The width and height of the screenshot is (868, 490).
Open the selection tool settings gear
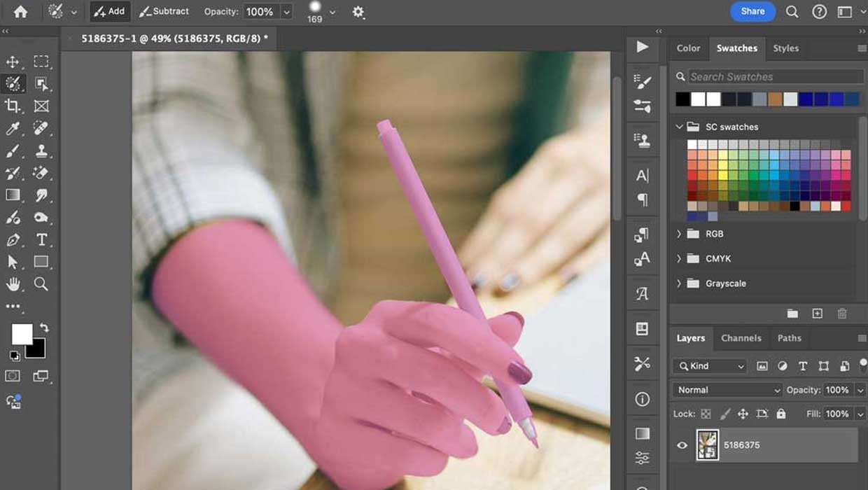point(358,12)
